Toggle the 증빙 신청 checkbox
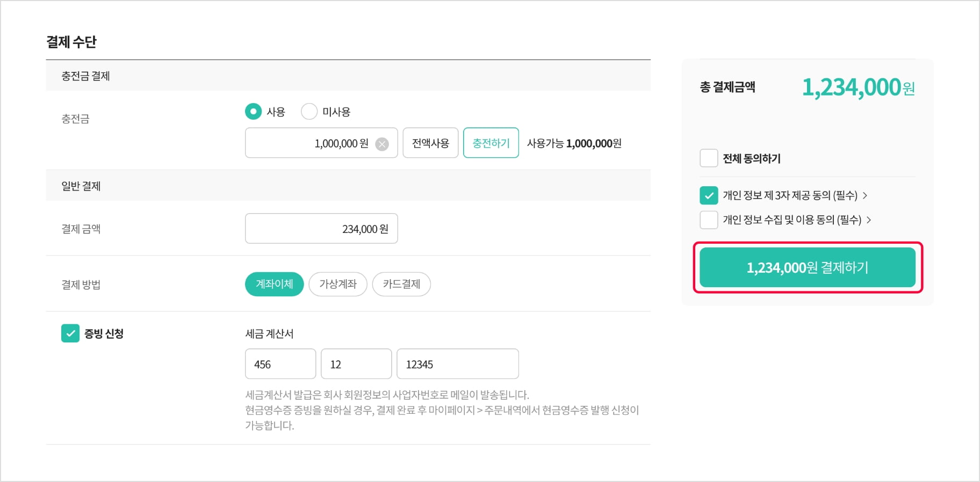Viewport: 980px width, 482px height. tap(70, 333)
